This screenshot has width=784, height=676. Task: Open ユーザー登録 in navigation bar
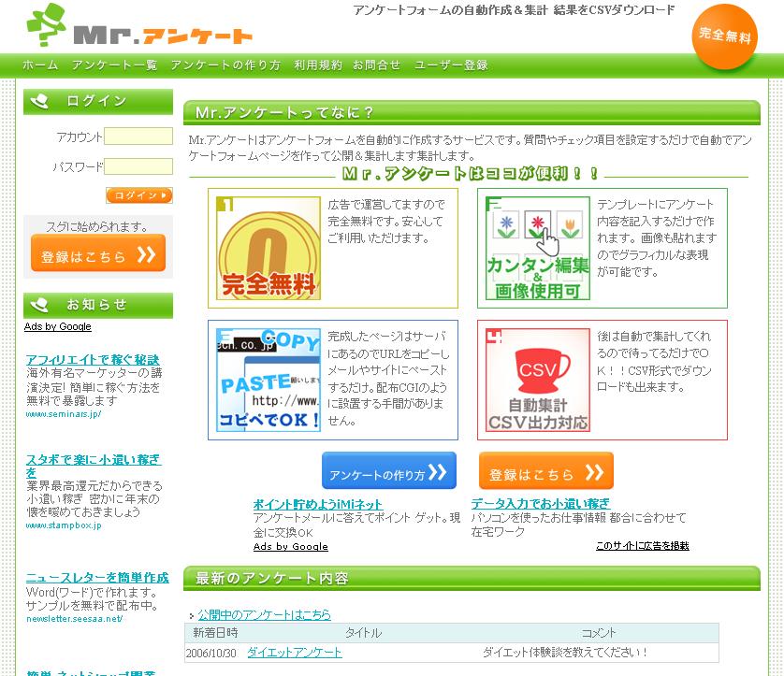451,65
